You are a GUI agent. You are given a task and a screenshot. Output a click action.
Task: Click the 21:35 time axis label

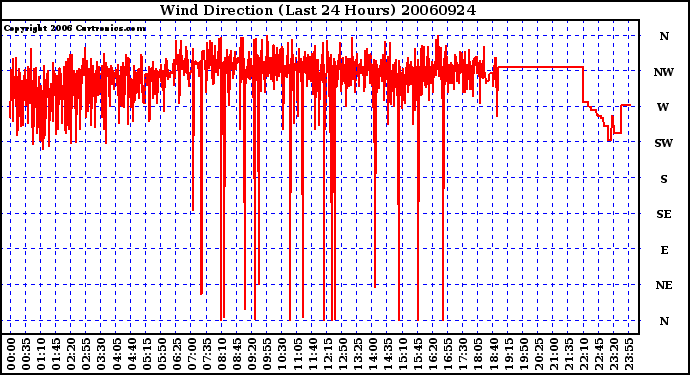(x=569, y=354)
